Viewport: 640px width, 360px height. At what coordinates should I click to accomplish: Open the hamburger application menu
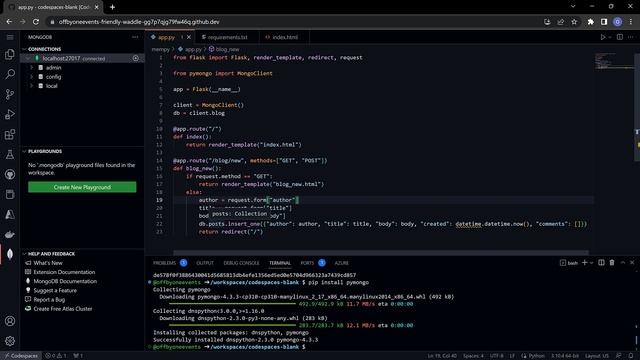click(10, 37)
